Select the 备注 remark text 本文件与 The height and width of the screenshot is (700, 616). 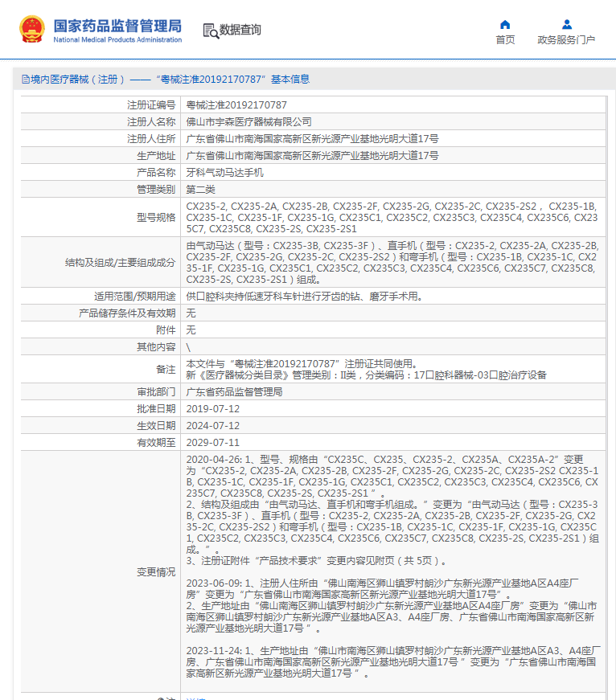pos(366,370)
